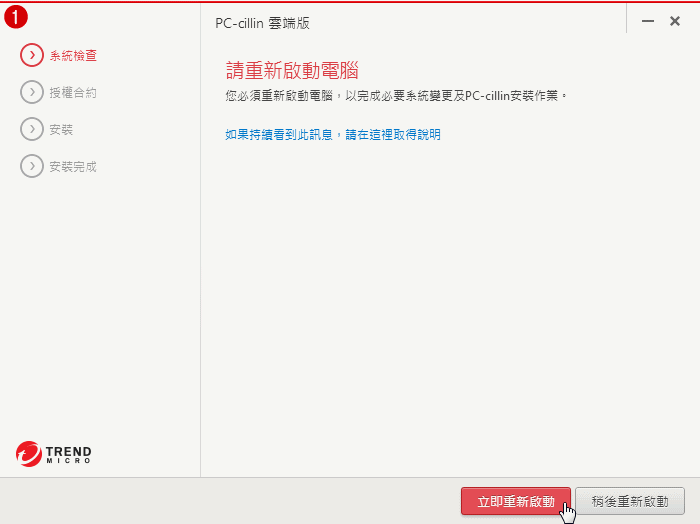Select the 授權合約 step label
The width and height of the screenshot is (700, 524).
coord(73,93)
